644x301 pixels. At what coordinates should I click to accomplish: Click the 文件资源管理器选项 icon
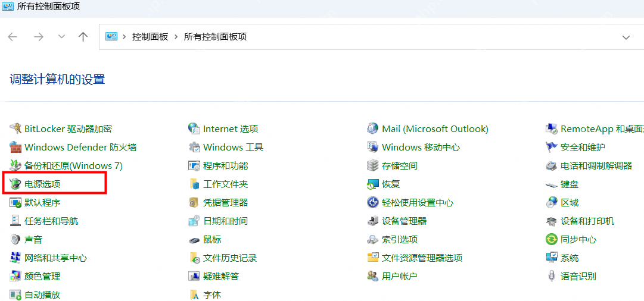click(x=372, y=258)
